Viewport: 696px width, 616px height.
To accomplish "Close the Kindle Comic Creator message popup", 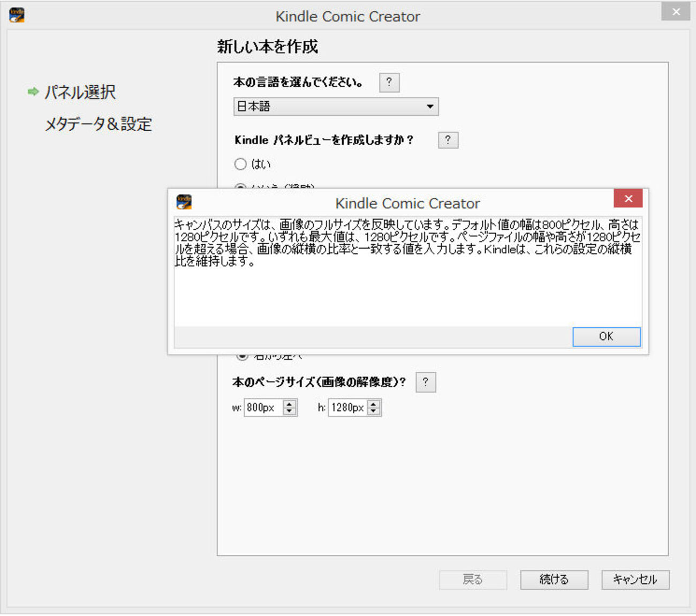I will (x=628, y=199).
